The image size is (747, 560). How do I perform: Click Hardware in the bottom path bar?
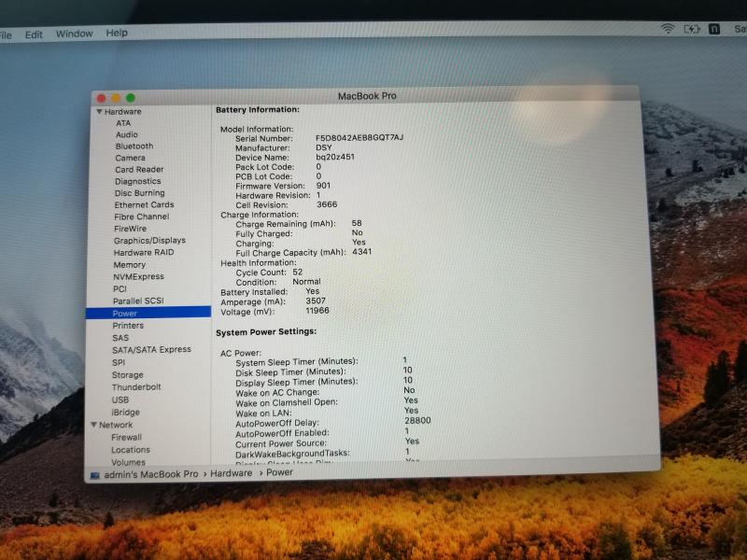coord(231,473)
